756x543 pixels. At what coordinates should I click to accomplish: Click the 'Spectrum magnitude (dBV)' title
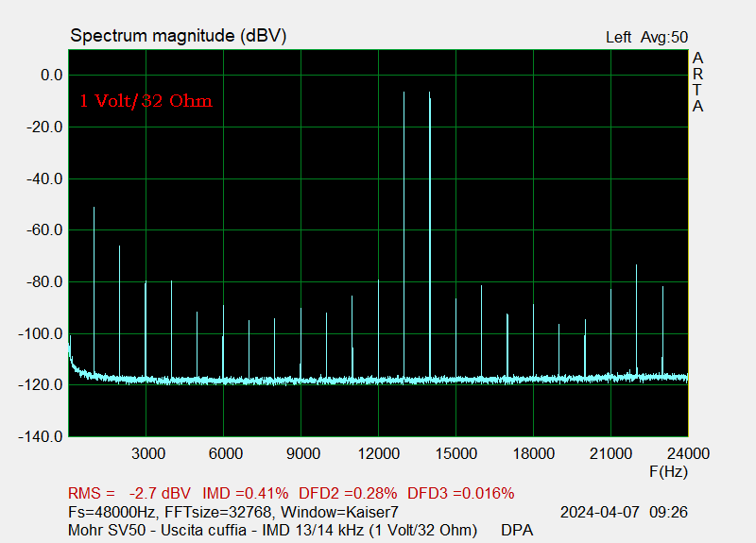tap(179, 36)
